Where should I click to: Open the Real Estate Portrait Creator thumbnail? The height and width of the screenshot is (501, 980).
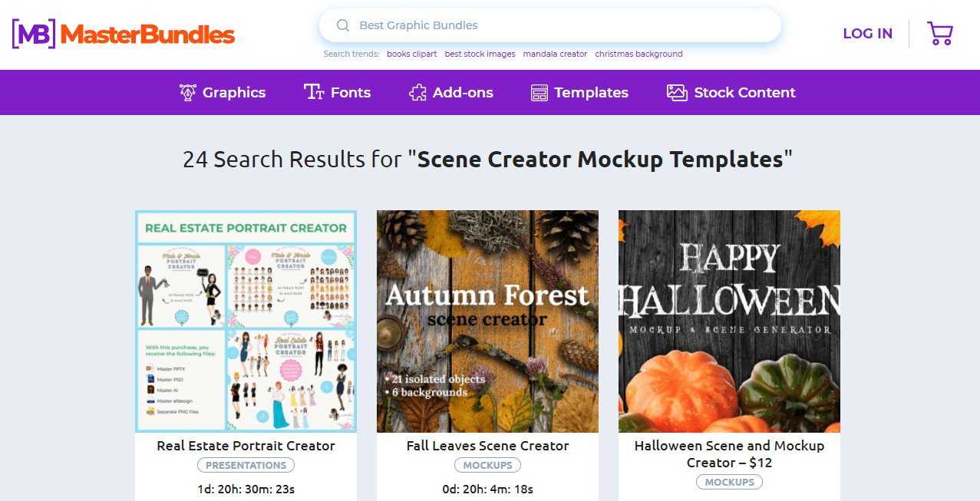point(246,321)
